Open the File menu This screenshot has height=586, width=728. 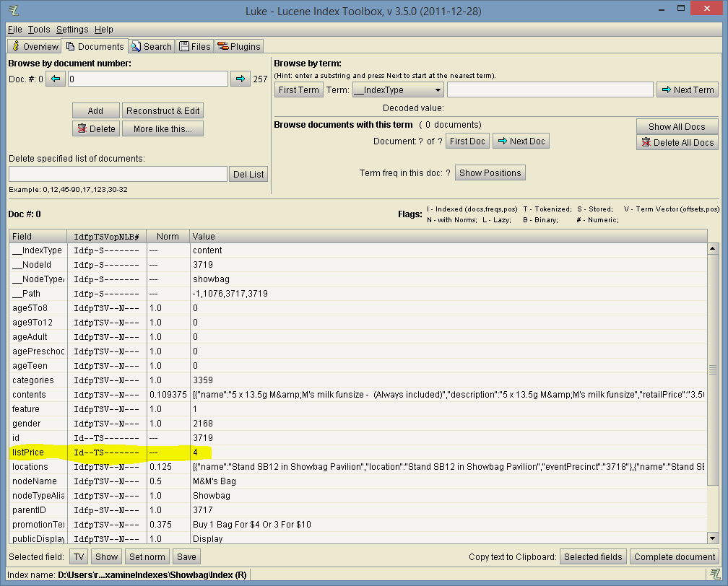coord(15,30)
